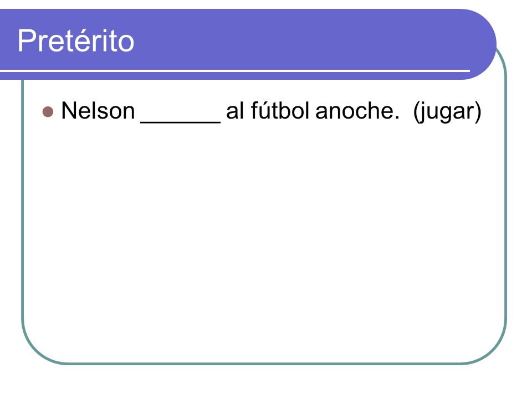Click the white horizontal line under the title

coord(235,71)
